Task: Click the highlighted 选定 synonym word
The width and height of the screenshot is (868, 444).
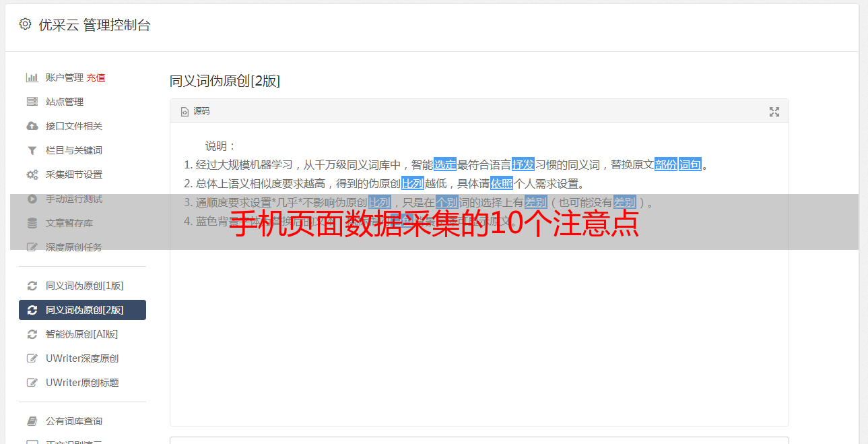Action: pyautogui.click(x=445, y=164)
